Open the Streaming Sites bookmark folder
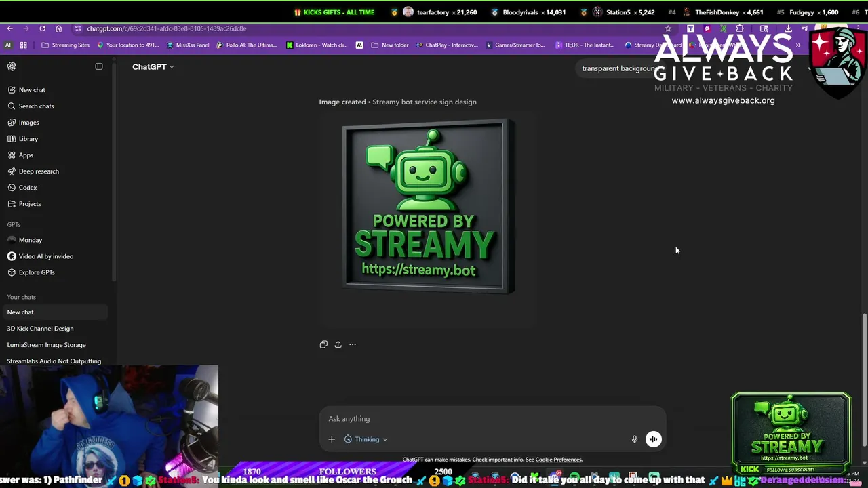The image size is (868, 488). (65, 45)
